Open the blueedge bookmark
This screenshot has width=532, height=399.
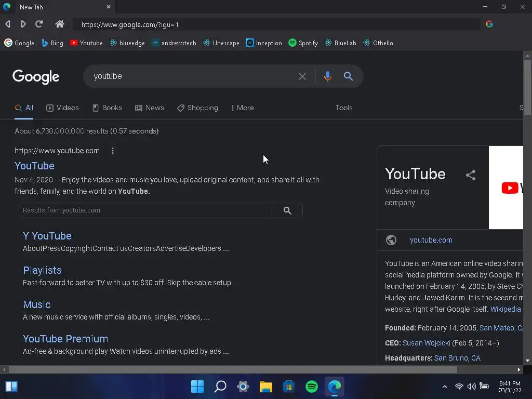point(127,43)
